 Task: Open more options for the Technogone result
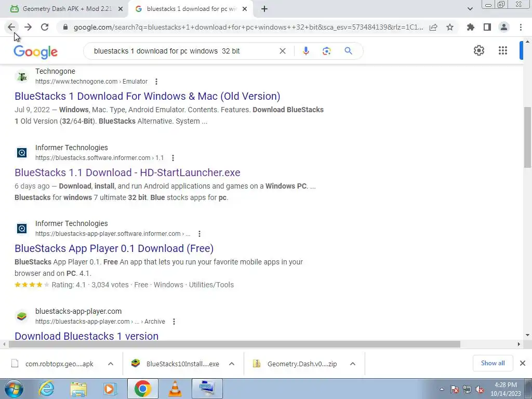(156, 82)
